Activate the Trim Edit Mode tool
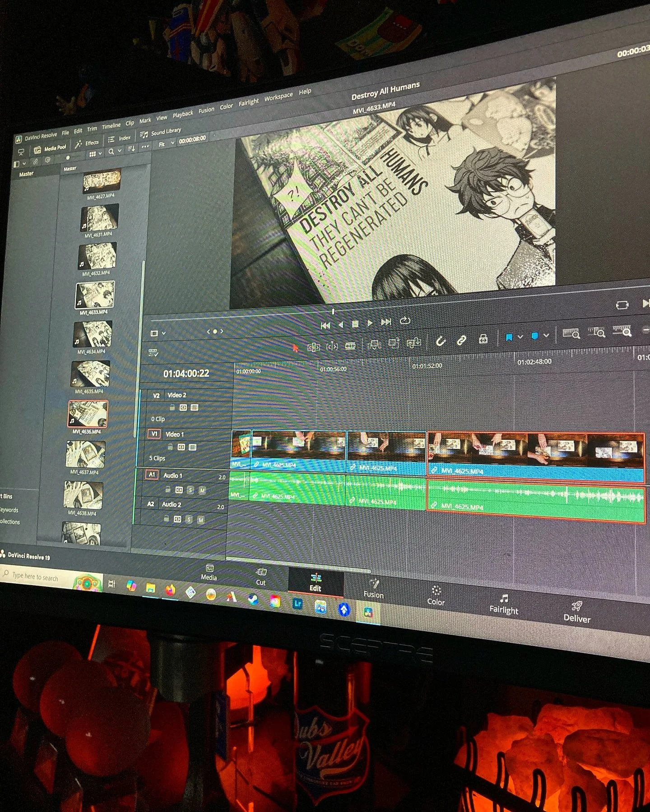Screen dimensions: 650x812 [x=314, y=347]
